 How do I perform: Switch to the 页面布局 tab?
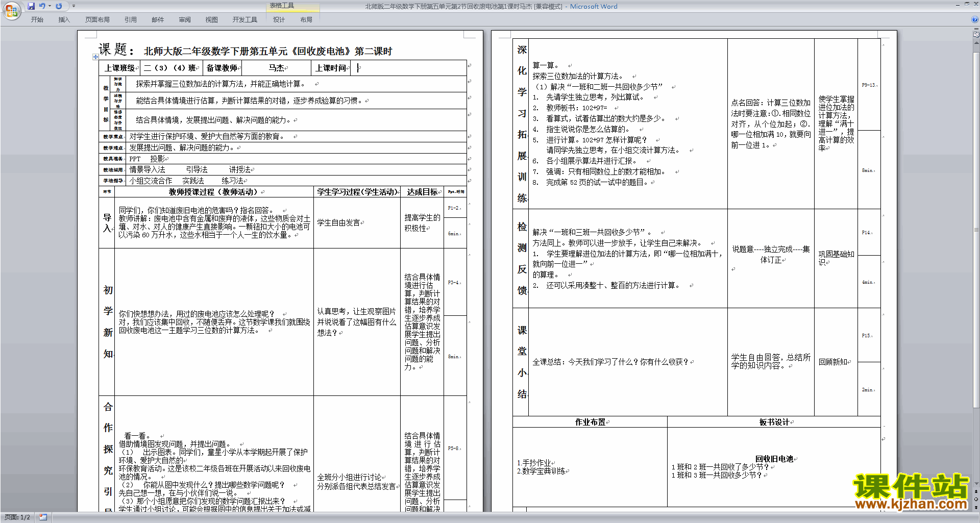point(97,20)
